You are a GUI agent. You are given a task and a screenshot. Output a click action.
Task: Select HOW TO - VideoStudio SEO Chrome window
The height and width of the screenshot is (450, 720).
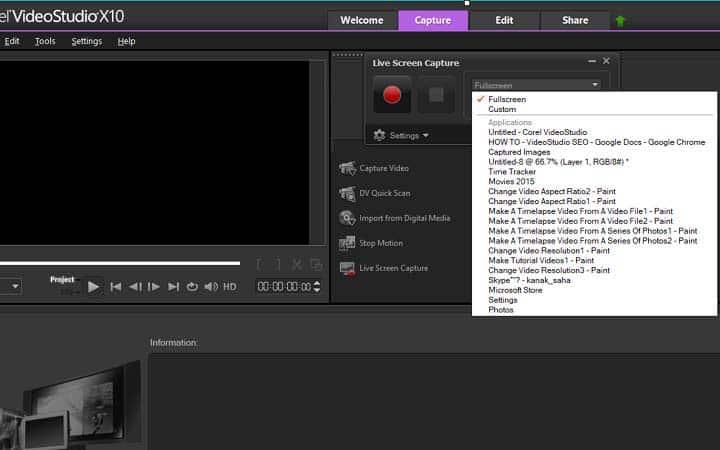594,142
